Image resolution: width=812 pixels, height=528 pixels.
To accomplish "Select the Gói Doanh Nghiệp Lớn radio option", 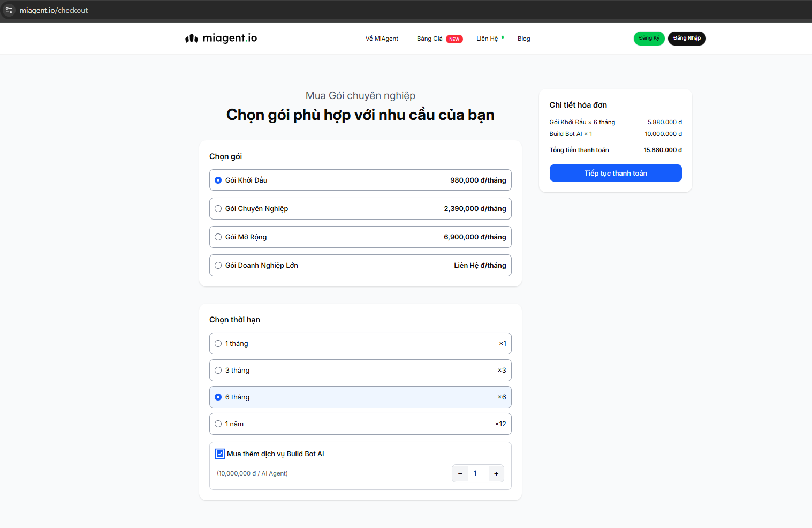I will [218, 265].
